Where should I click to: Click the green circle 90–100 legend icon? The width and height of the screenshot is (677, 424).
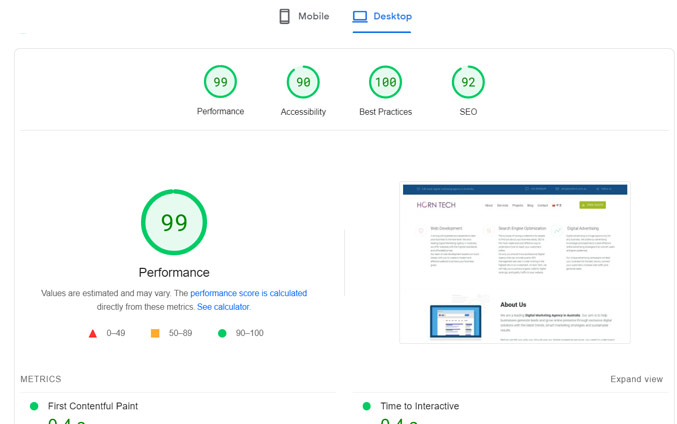pyautogui.click(x=222, y=333)
